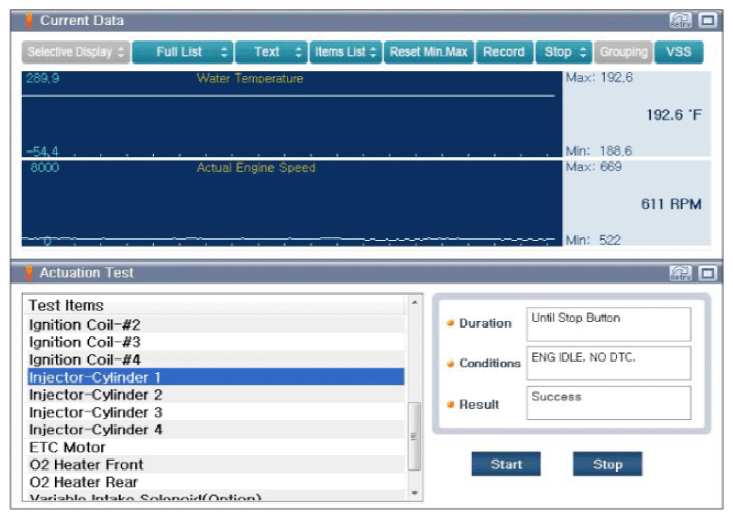Click the Test Items list scroll down arrow
The height and width of the screenshot is (519, 733).
[415, 493]
